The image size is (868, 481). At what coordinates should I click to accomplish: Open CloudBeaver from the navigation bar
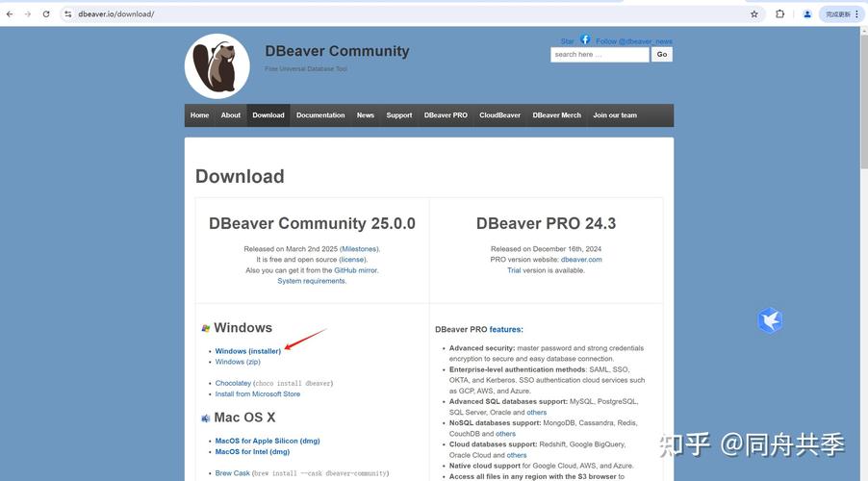pos(500,115)
